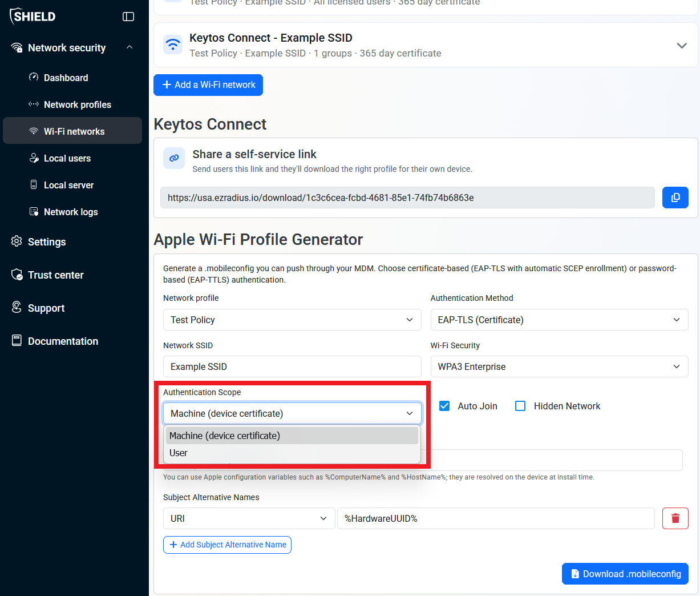Click the Wi-Fi networks sidebar icon
This screenshot has width=700, height=596.
tap(34, 131)
